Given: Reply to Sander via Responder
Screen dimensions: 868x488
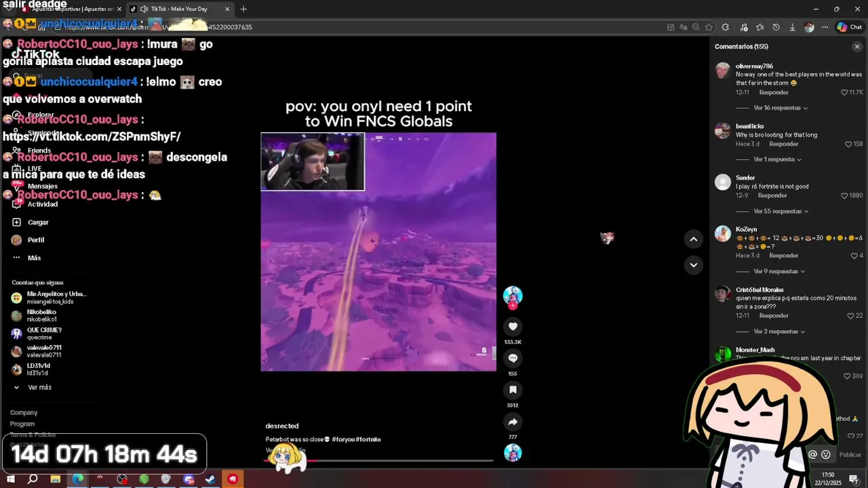Looking at the screenshot, I should point(772,196).
